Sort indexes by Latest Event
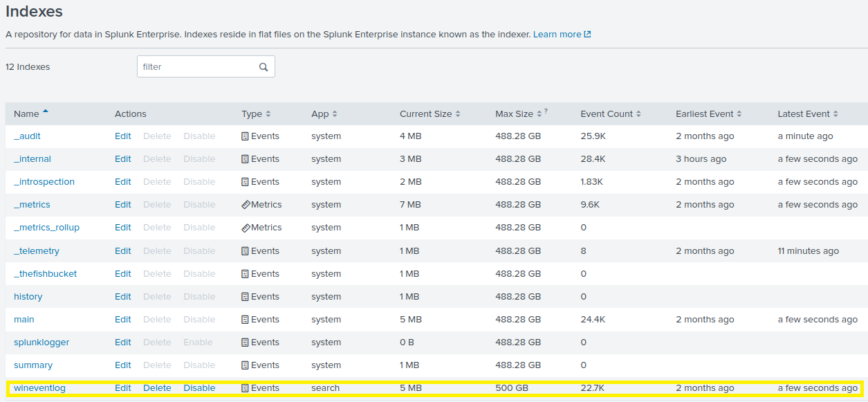 pos(808,114)
